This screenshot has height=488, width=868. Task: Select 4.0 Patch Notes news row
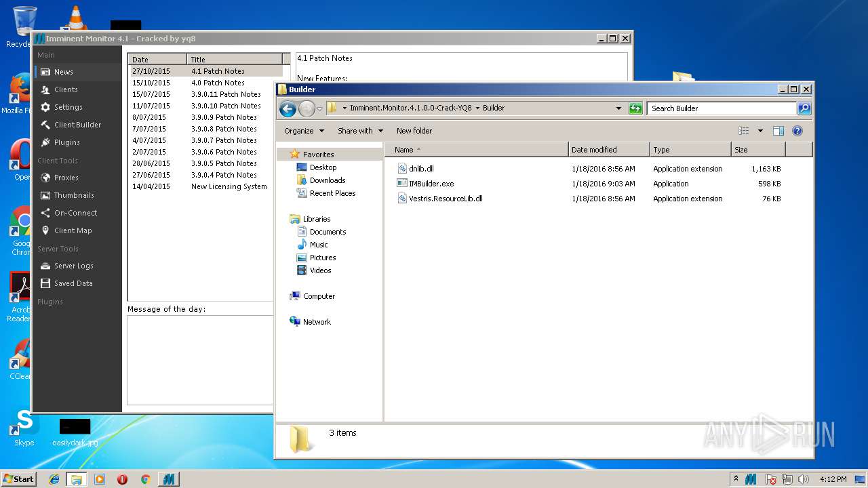(206, 83)
